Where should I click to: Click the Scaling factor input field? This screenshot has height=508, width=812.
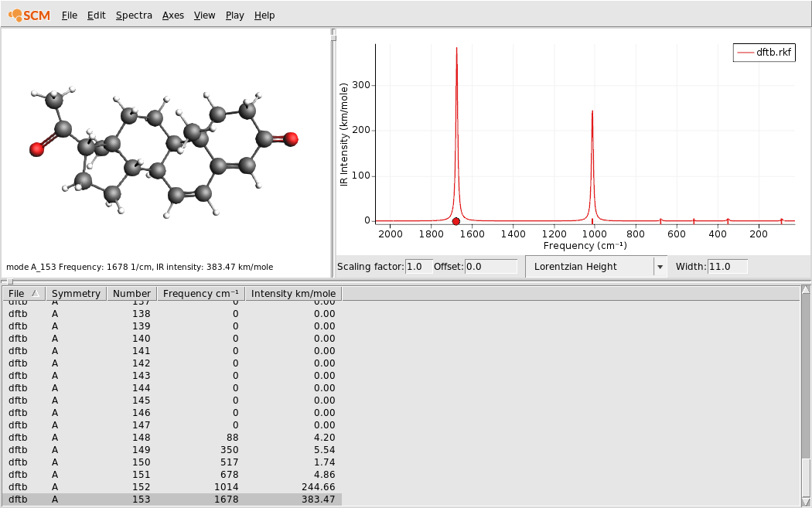pyautogui.click(x=418, y=267)
